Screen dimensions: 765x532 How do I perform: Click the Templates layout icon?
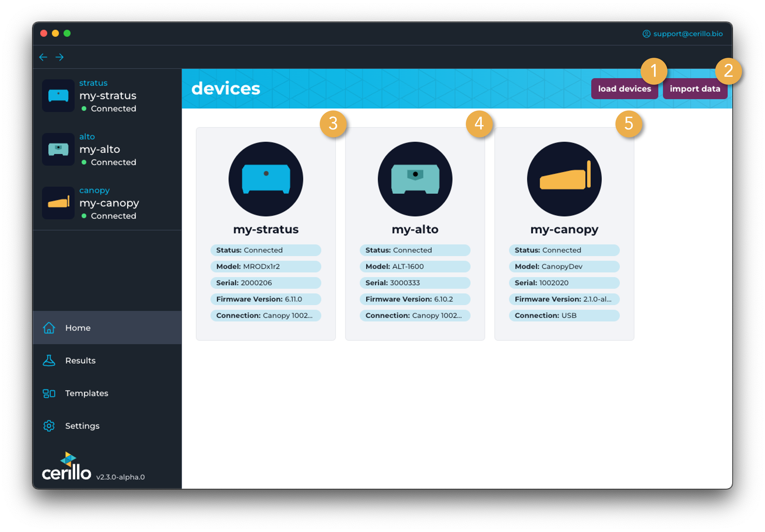49,393
